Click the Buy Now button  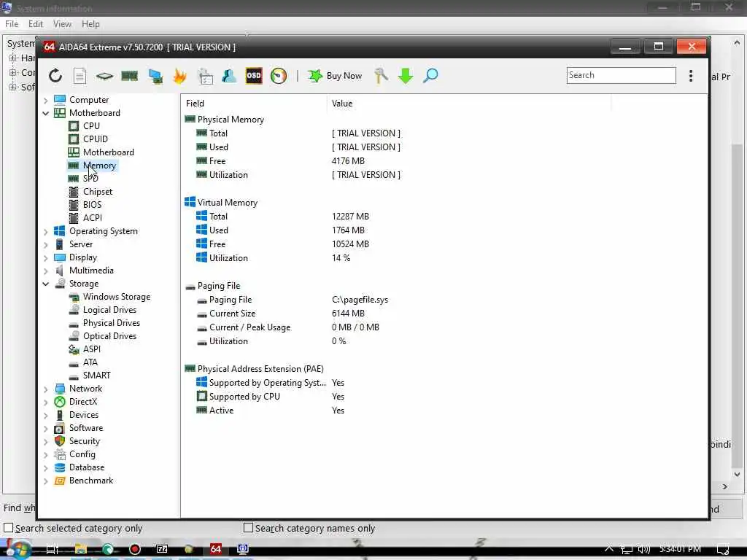click(335, 76)
